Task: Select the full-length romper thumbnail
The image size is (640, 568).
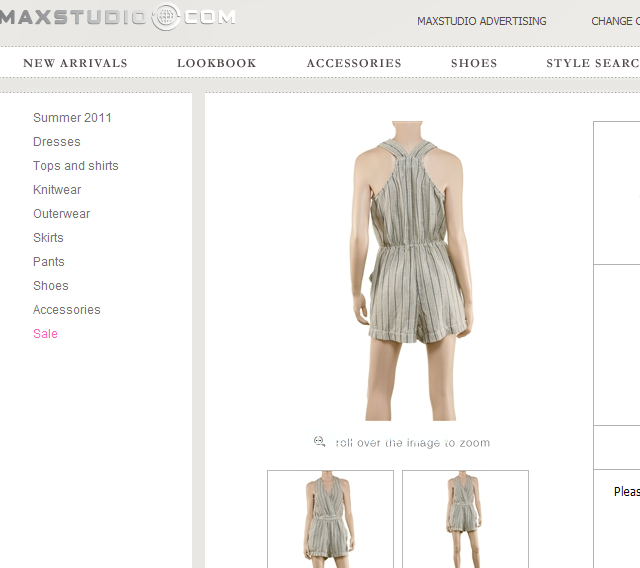Action: (x=465, y=519)
